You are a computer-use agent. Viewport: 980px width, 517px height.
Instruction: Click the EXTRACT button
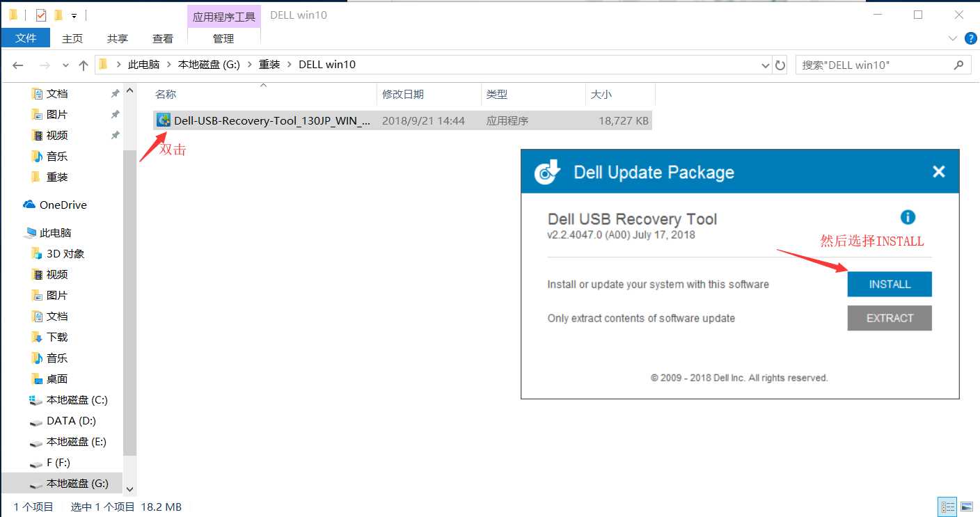pyautogui.click(x=890, y=318)
